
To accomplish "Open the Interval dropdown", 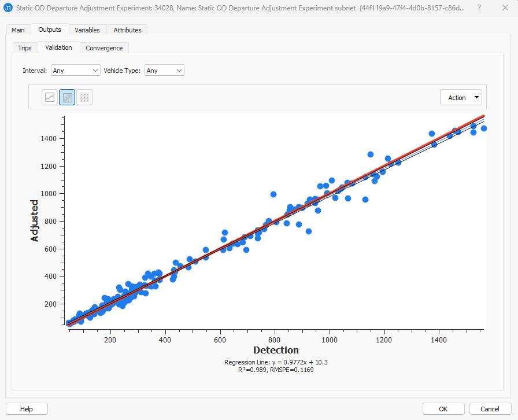I will [76, 70].
